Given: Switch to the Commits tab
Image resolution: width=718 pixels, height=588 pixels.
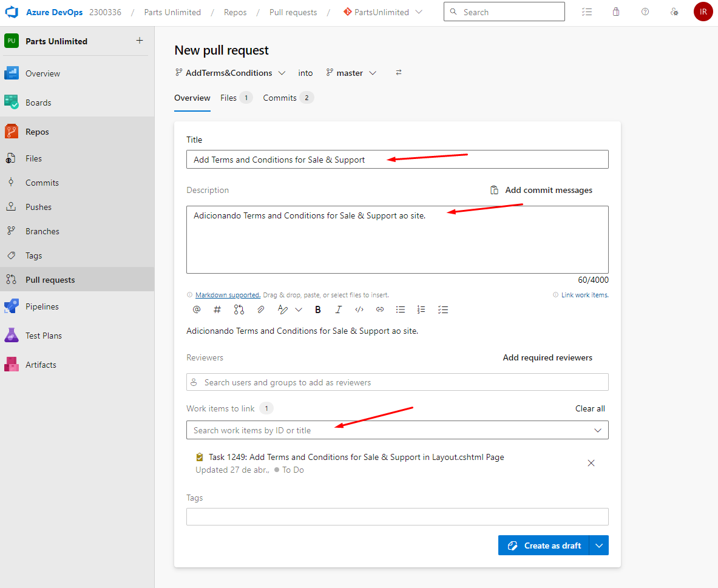Looking at the screenshot, I should 288,98.
